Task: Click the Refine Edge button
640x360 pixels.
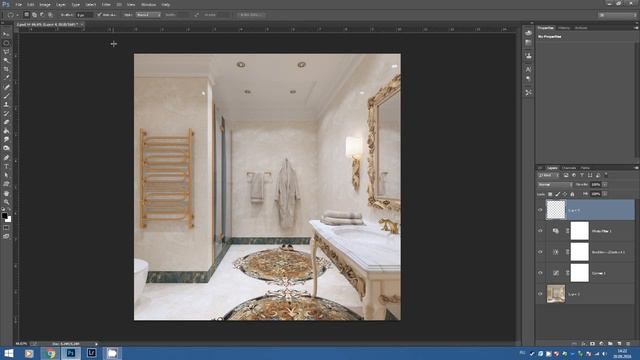Action: [x=250, y=15]
